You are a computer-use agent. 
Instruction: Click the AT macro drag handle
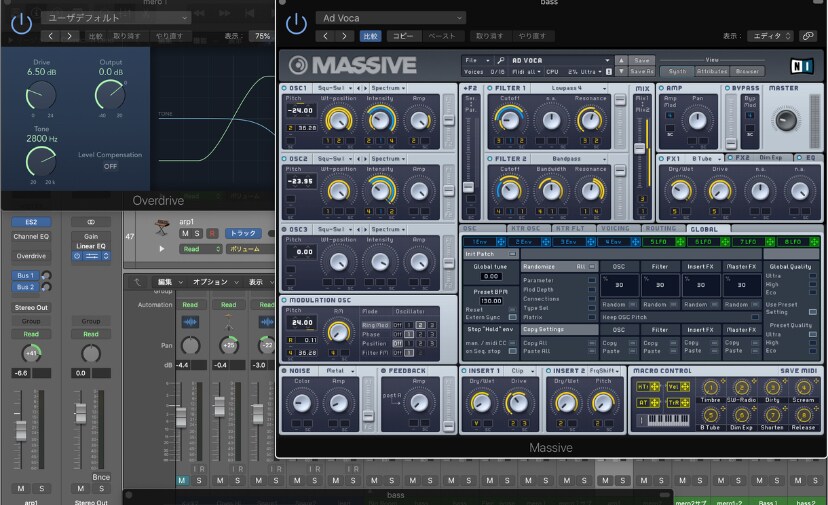655,403
